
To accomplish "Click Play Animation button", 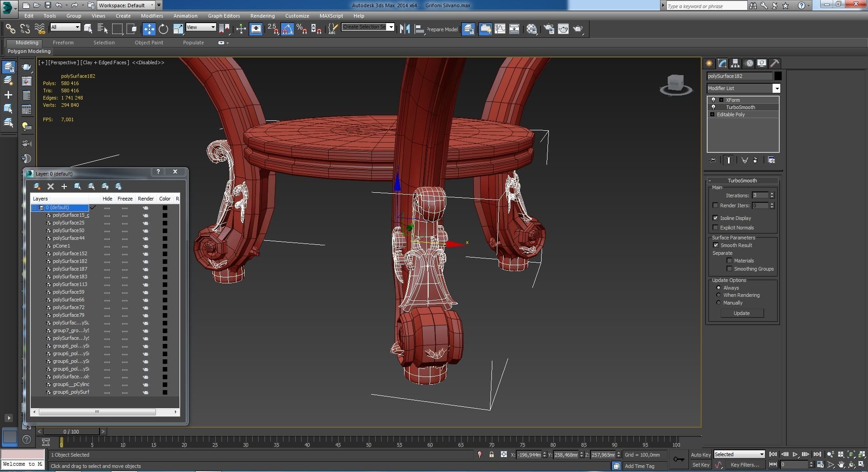I will coord(795,454).
